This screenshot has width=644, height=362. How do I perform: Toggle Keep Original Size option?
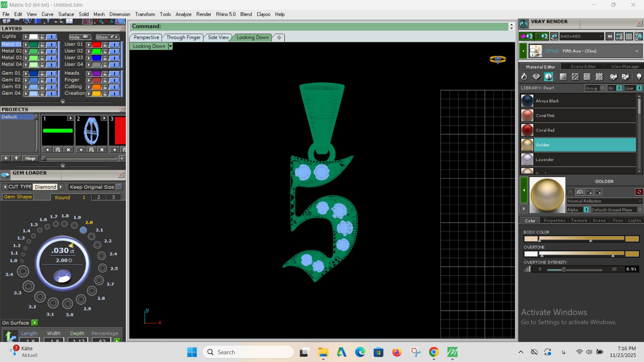pyautogui.click(x=119, y=187)
